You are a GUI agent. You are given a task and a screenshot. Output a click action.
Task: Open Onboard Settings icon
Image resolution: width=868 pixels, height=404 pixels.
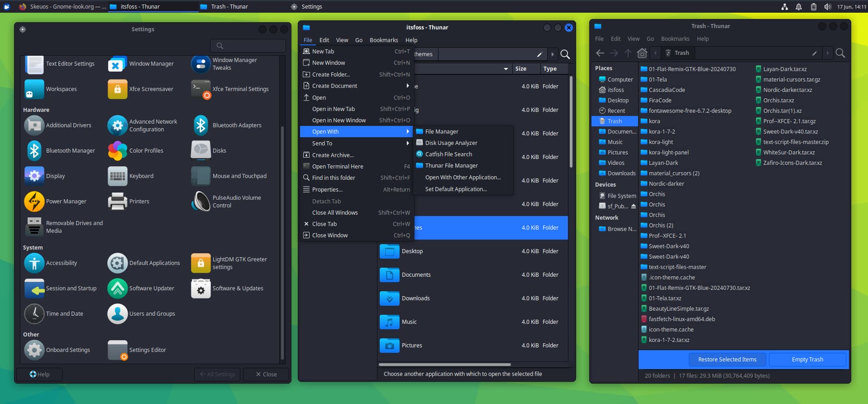34,350
